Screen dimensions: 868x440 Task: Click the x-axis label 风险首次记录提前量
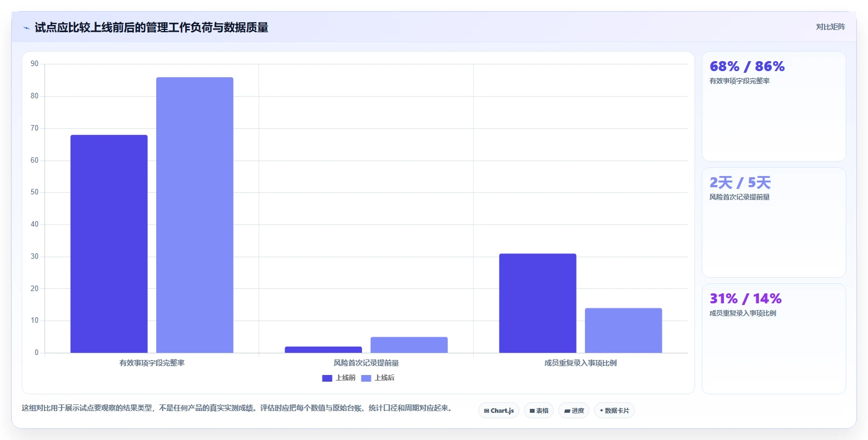366,363
